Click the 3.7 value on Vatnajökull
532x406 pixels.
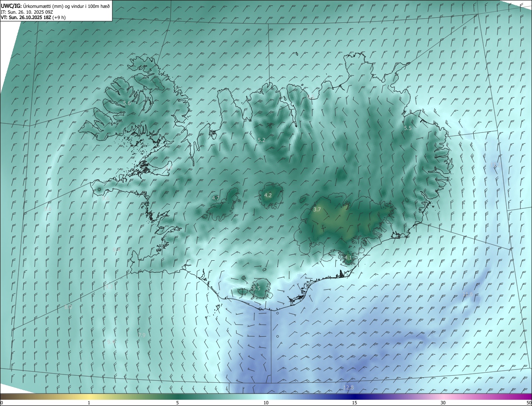(317, 210)
